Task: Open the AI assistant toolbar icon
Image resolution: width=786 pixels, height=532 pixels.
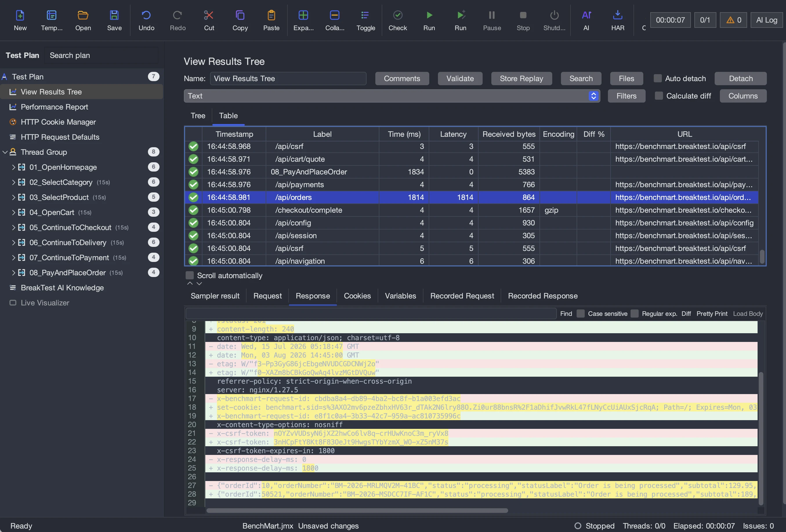Action: tap(586, 15)
